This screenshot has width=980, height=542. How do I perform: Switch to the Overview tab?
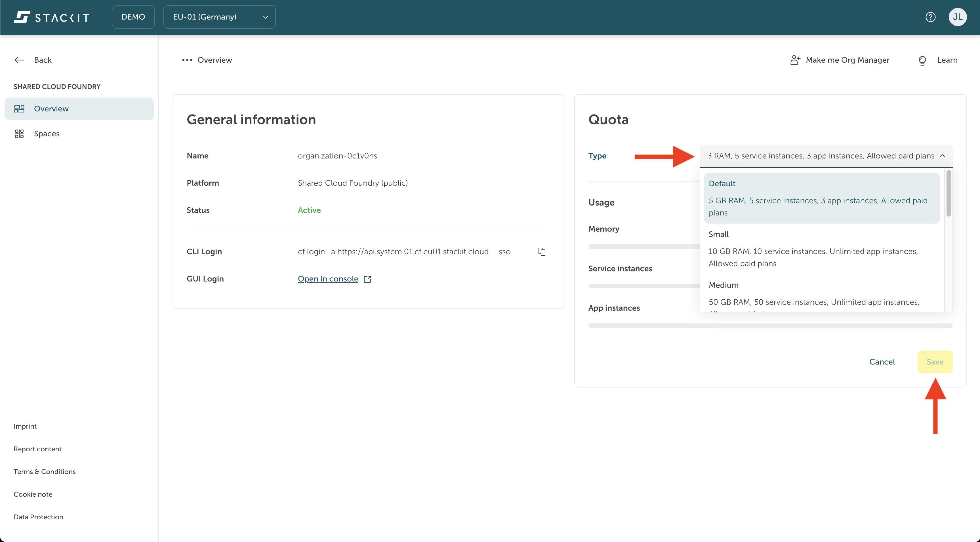(x=214, y=60)
